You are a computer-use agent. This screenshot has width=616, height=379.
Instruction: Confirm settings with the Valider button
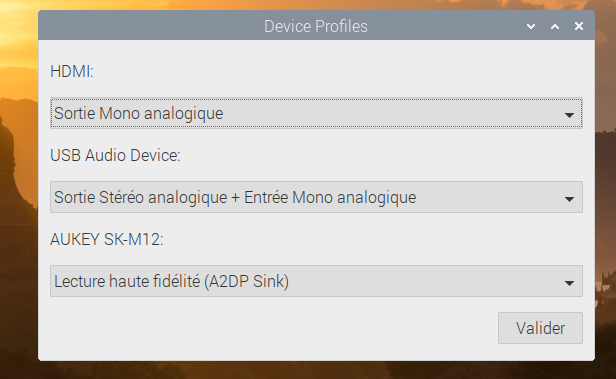tap(540, 328)
